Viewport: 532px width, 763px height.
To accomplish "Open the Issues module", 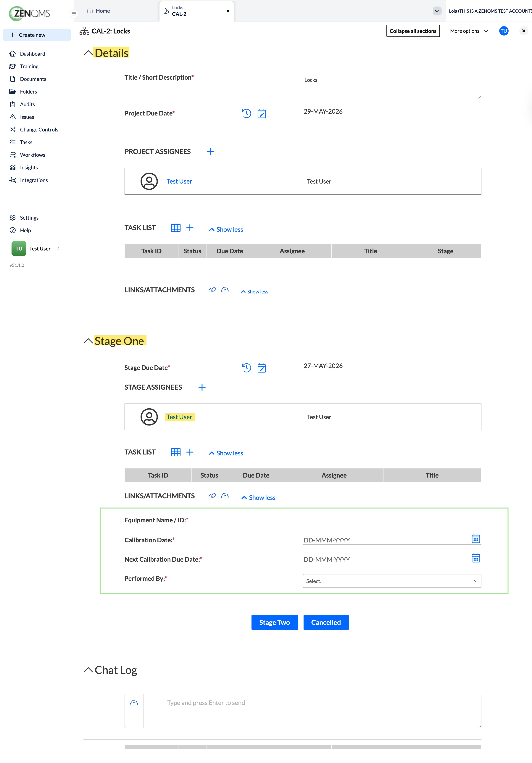I will coord(27,117).
